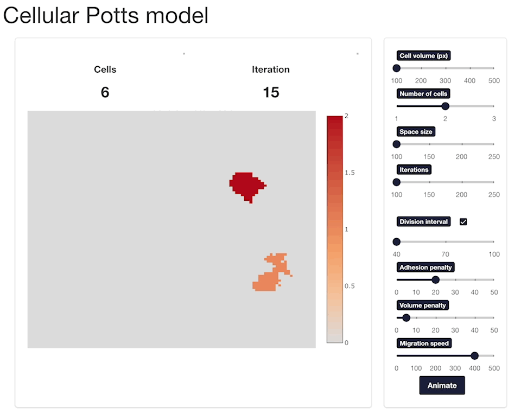Uncheck the Division interval checkbox

pyautogui.click(x=463, y=221)
